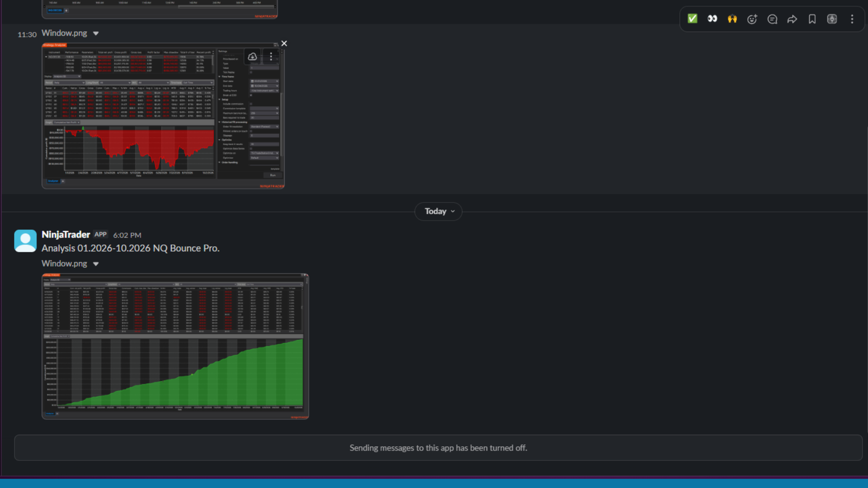868x488 pixels.
Task: Click the 11:30 message timestamp
Action: [27, 35]
